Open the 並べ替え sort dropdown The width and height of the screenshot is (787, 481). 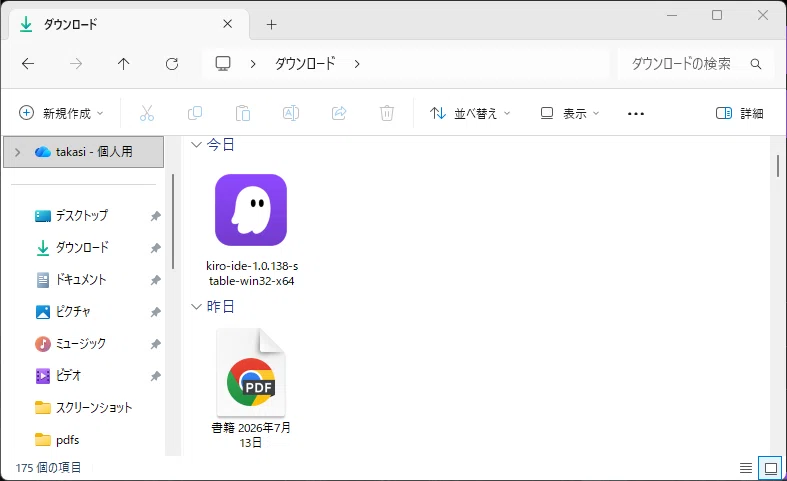(470, 113)
